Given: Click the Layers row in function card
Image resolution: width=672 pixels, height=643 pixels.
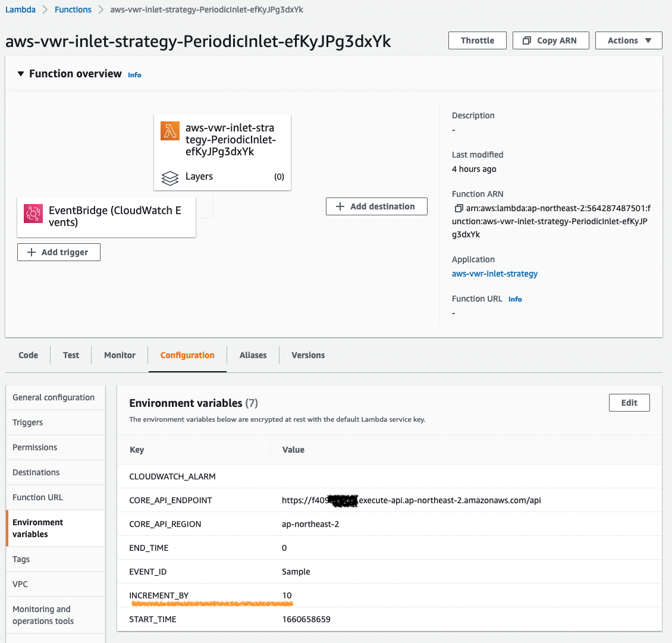Looking at the screenshot, I should tap(222, 177).
